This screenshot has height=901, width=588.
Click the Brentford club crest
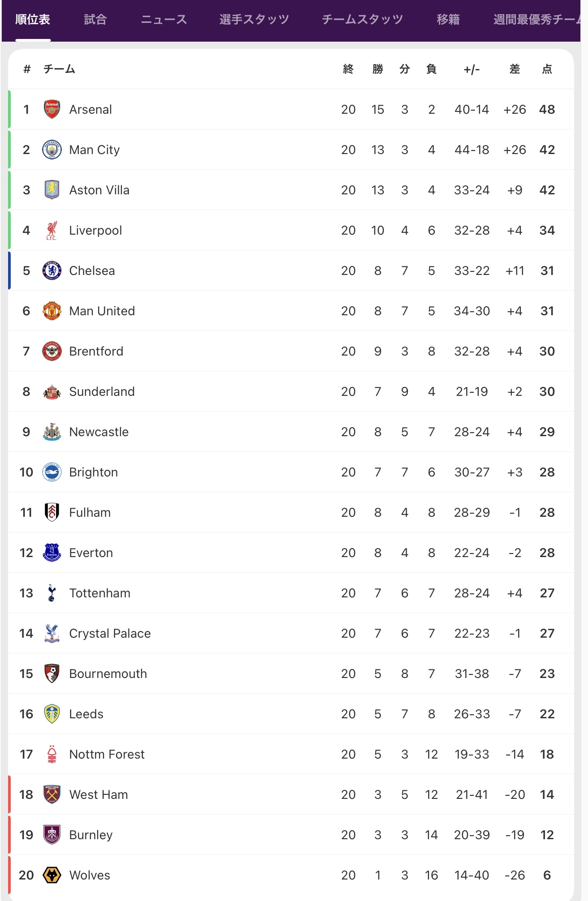click(x=52, y=351)
